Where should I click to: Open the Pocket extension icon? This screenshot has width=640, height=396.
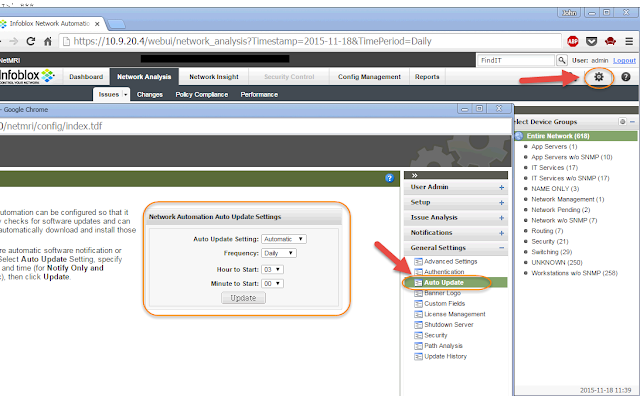pyautogui.click(x=591, y=41)
